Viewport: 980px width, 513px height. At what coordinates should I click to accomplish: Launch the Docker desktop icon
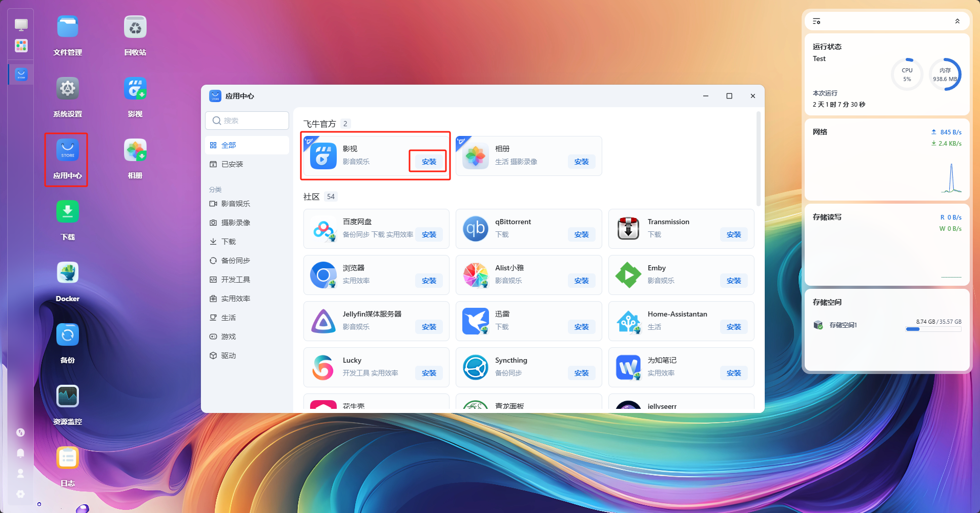pyautogui.click(x=68, y=273)
